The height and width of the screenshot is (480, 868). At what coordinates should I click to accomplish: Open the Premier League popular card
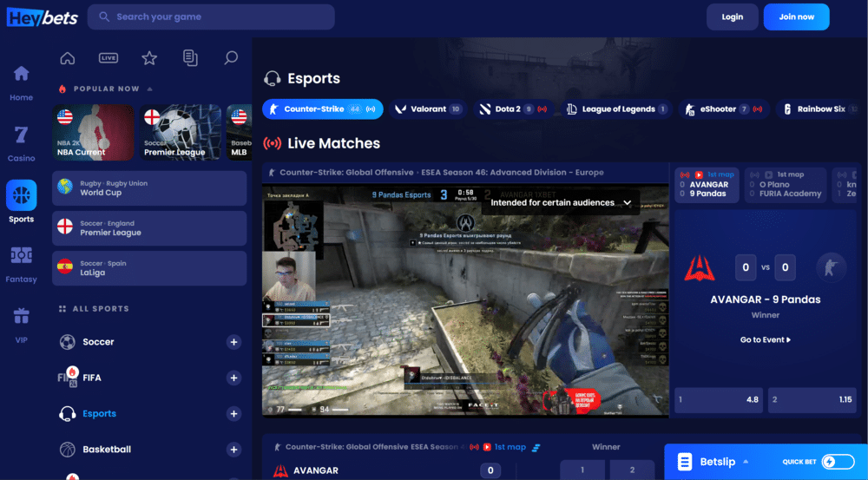click(x=181, y=132)
